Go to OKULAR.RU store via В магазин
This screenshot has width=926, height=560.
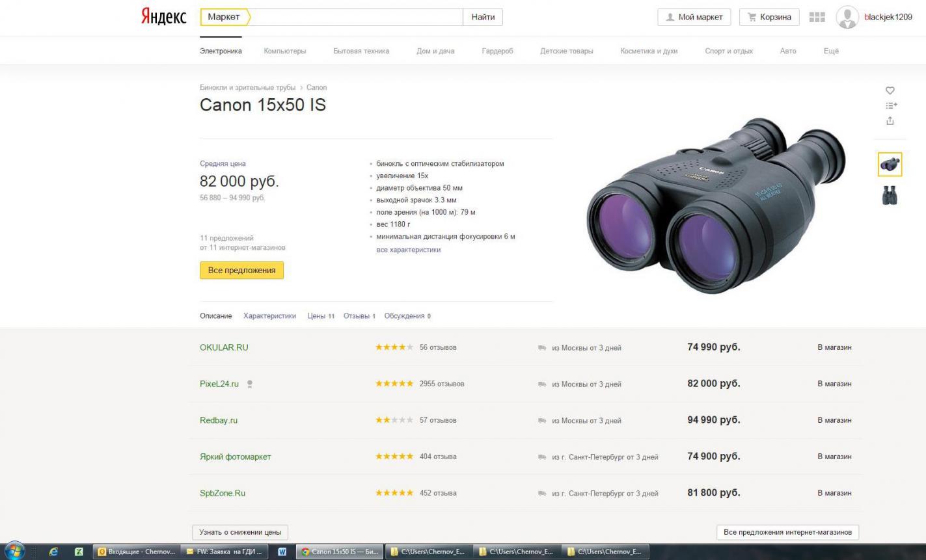click(x=834, y=347)
